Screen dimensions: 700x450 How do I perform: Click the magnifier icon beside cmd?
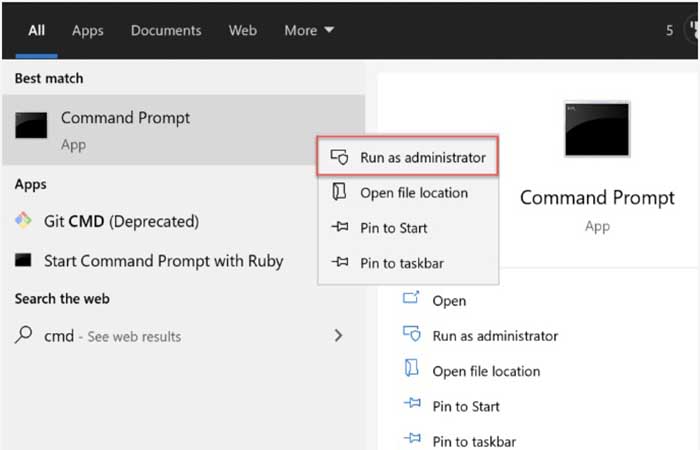pyautogui.click(x=23, y=335)
